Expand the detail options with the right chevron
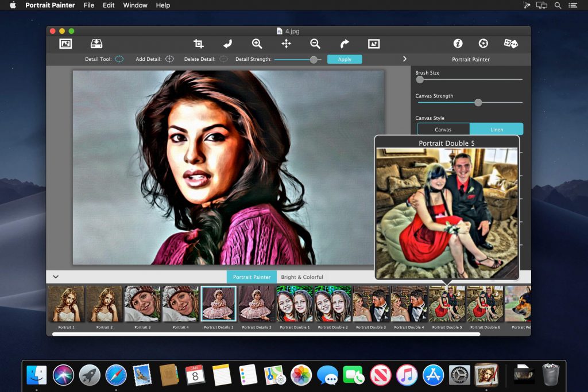The height and width of the screenshot is (392, 588). tap(405, 59)
